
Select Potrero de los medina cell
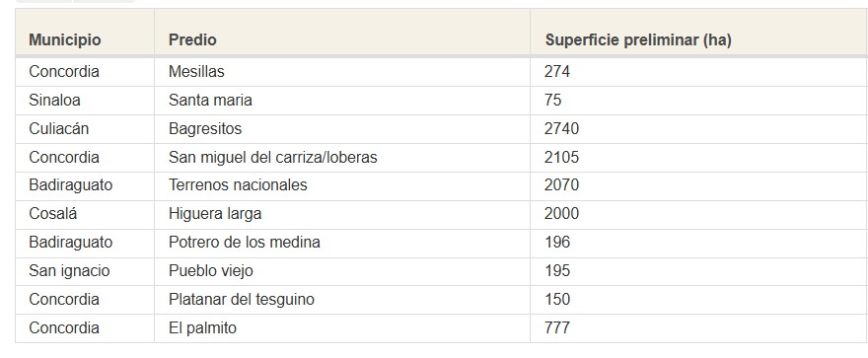click(x=342, y=243)
